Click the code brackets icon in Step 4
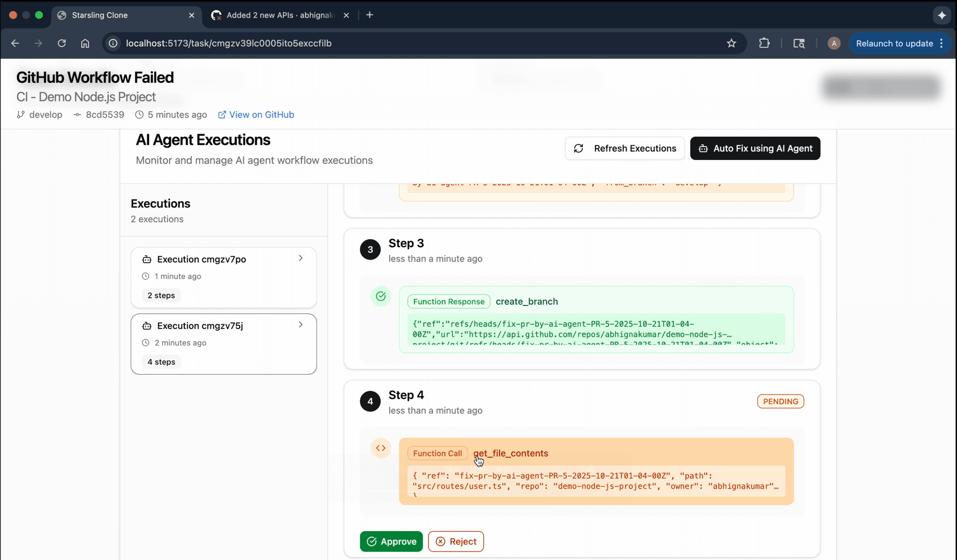Image resolution: width=957 pixels, height=560 pixels. 381,448
